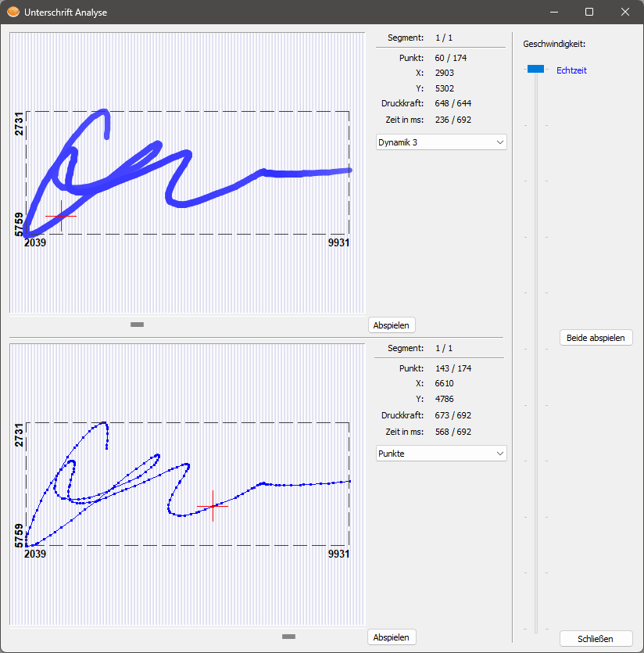This screenshot has width=644, height=653.
Task: Minimize the Unterschrift Analyse window
Action: point(554,12)
